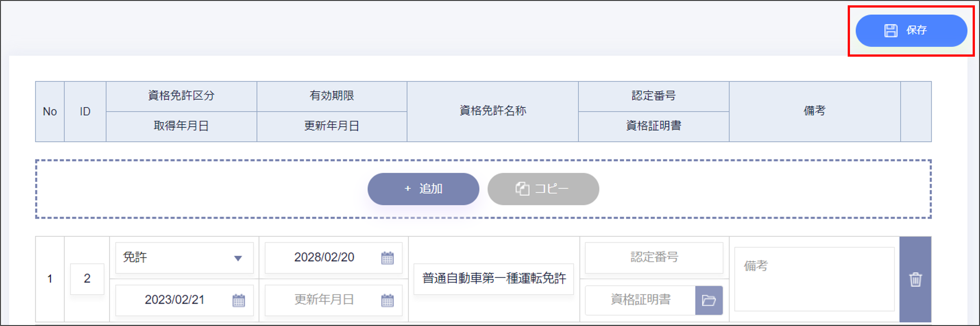Open calendar for the 2023/02/21 acquisition date

tap(239, 300)
